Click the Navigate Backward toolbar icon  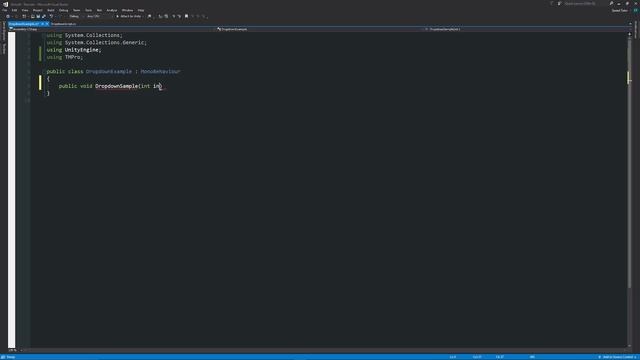8,16
